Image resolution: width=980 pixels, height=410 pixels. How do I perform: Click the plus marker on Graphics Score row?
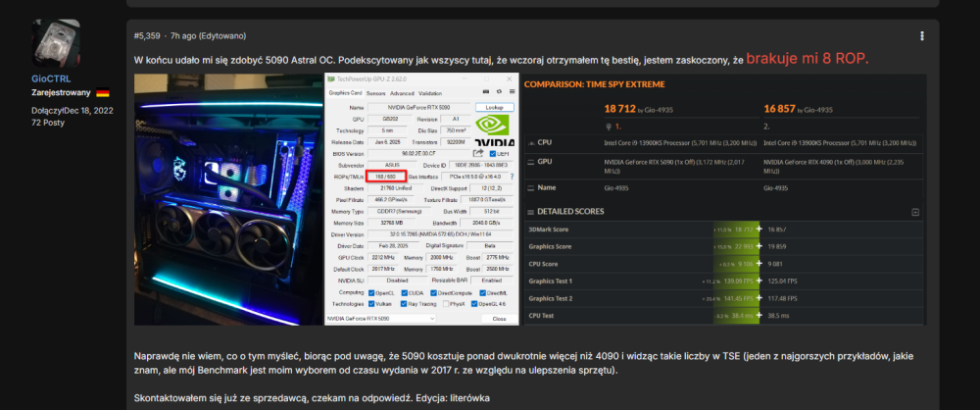pyautogui.click(x=759, y=246)
